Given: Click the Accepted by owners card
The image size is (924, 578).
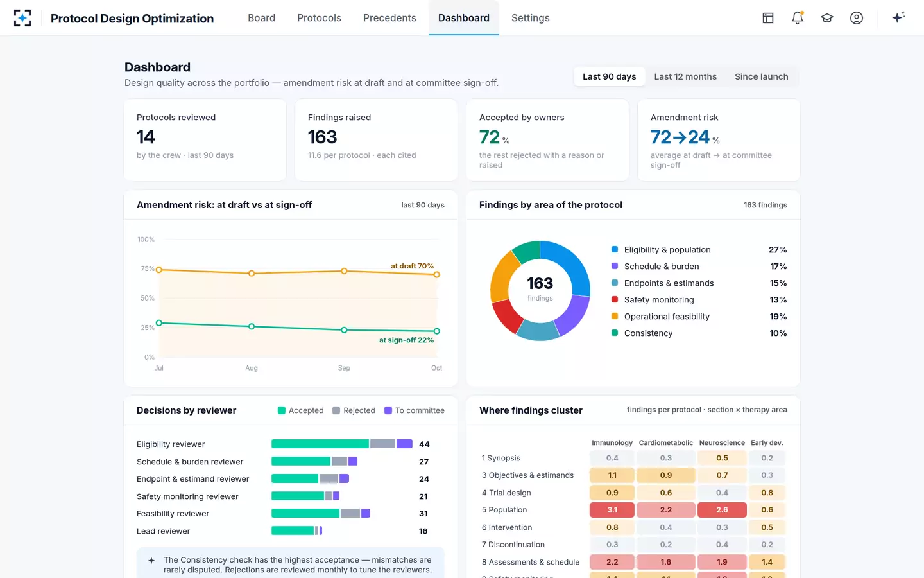Looking at the screenshot, I should (x=548, y=140).
